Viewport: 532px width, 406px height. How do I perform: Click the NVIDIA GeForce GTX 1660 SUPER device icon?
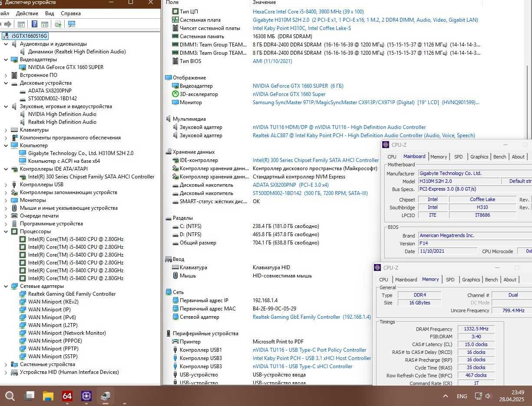pos(23,67)
